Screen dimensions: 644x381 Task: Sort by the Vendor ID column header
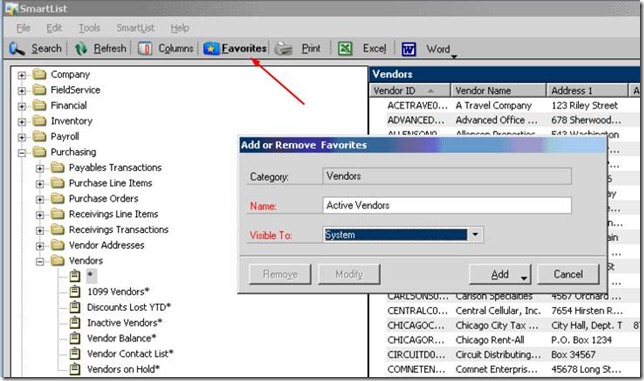coord(409,90)
